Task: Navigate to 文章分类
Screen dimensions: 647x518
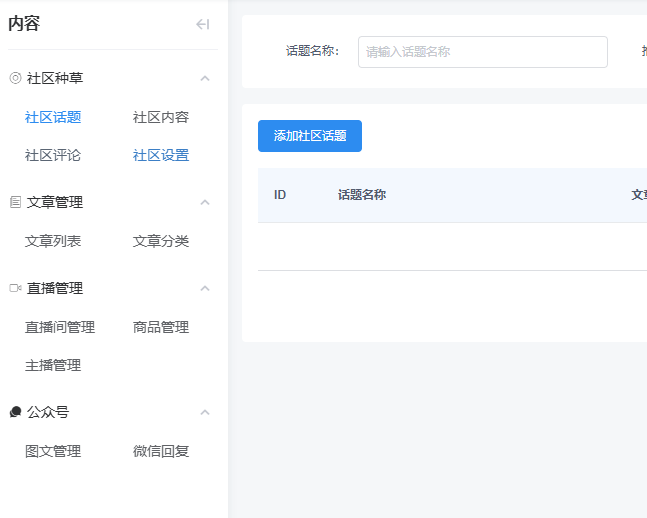Action: pos(161,241)
